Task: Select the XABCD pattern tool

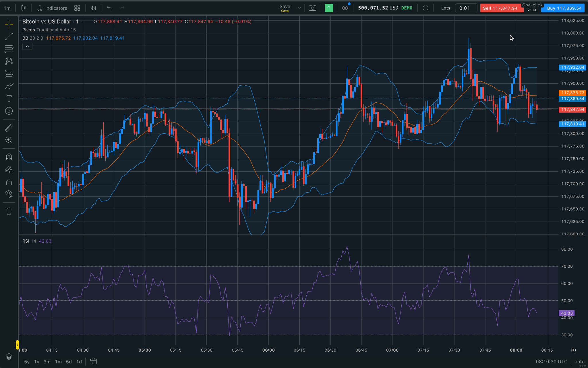Action: pos(9,61)
